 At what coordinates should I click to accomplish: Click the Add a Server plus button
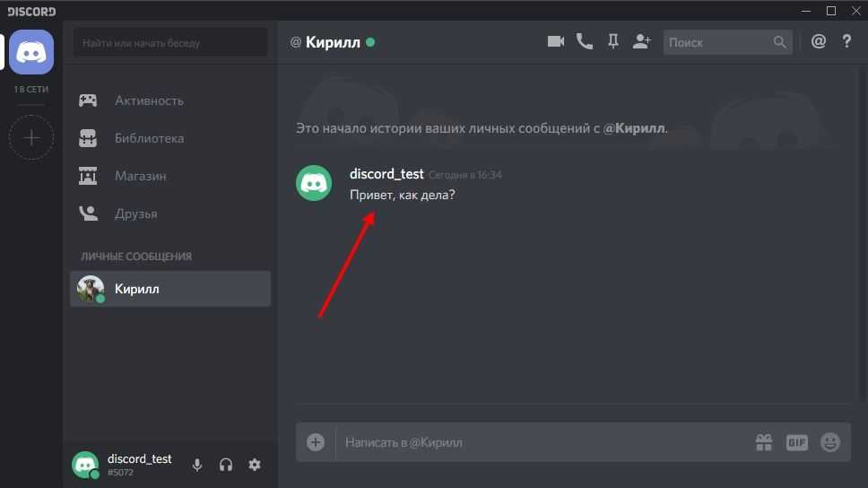tap(31, 138)
